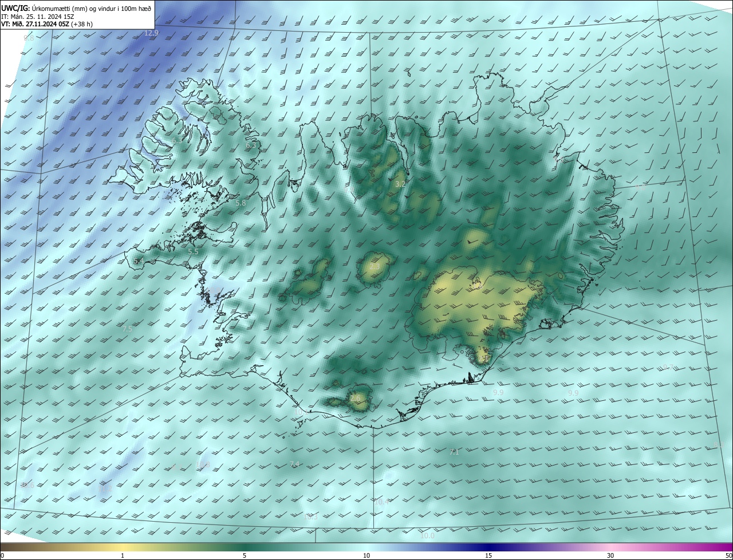The width and height of the screenshot is (733, 560).
Task: Click the 2.3 value on the central glacier
Action: [x=375, y=267]
